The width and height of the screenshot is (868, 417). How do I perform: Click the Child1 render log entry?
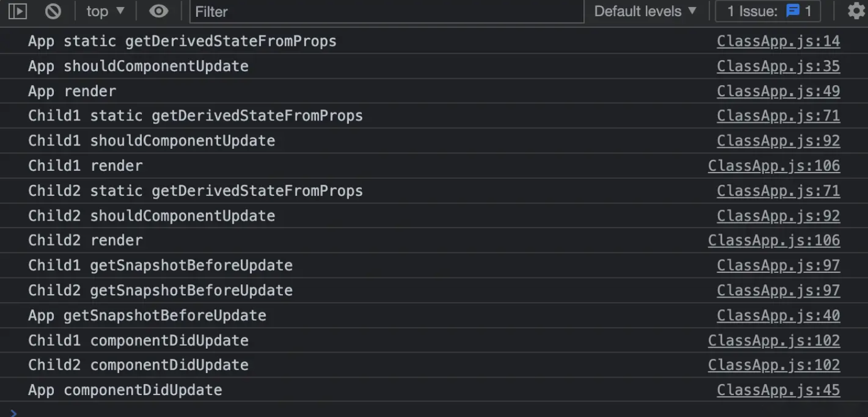(x=86, y=166)
